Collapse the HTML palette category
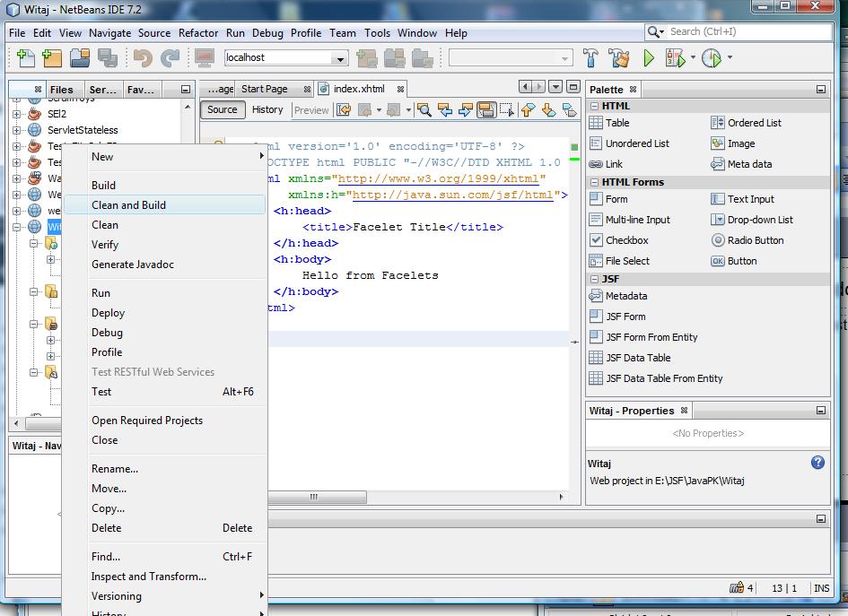Image resolution: width=848 pixels, height=616 pixels. (x=594, y=106)
